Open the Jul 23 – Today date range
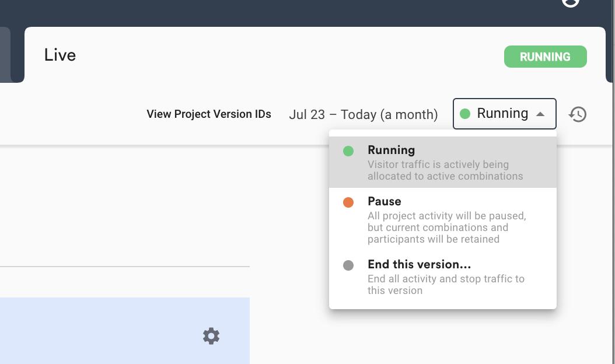Image resolution: width=615 pixels, height=364 pixels. 363,114
